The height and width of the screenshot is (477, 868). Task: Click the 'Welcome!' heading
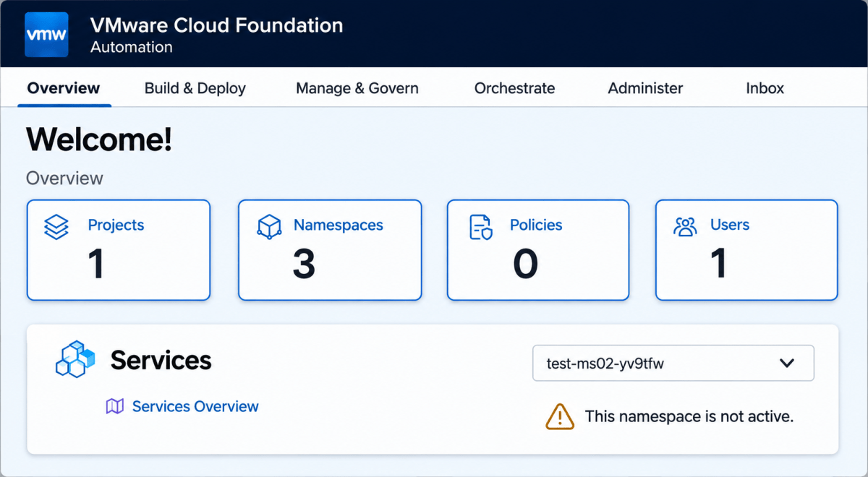pyautogui.click(x=99, y=139)
